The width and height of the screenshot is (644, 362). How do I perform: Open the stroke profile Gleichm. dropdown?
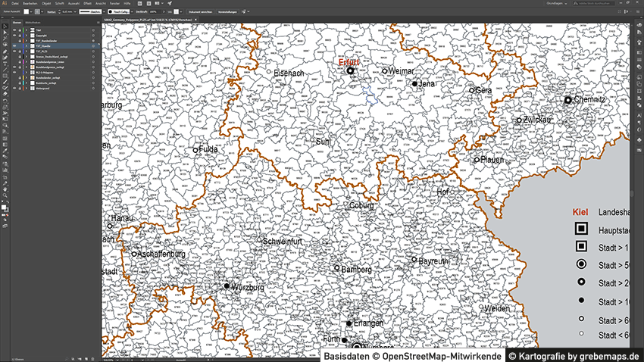[x=104, y=11]
